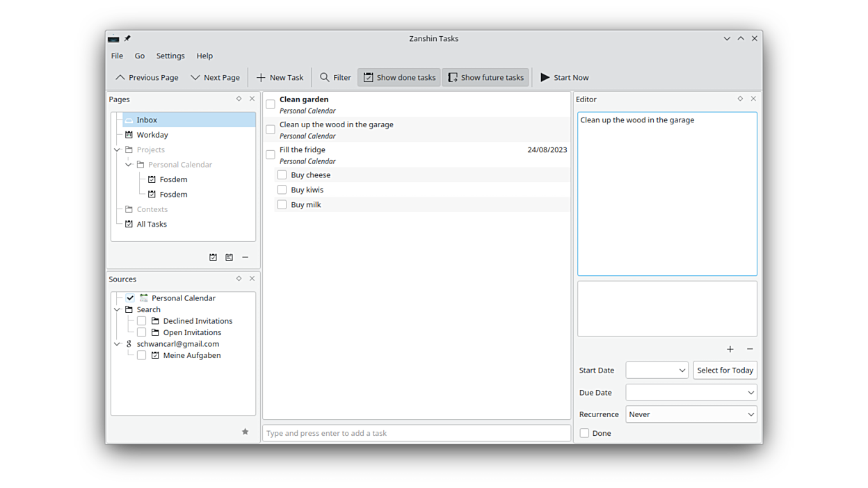Click the Select for Today button

click(725, 371)
